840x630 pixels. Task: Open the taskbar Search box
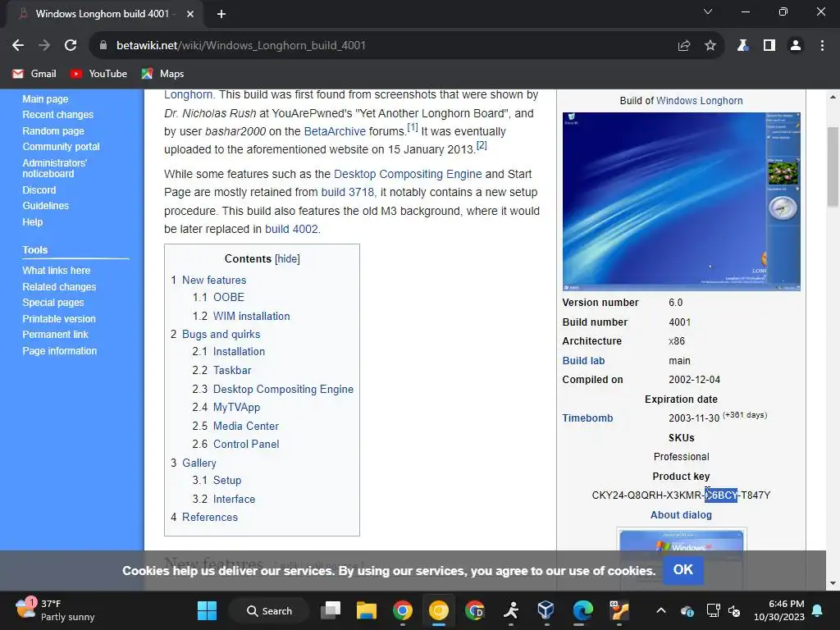(x=269, y=610)
